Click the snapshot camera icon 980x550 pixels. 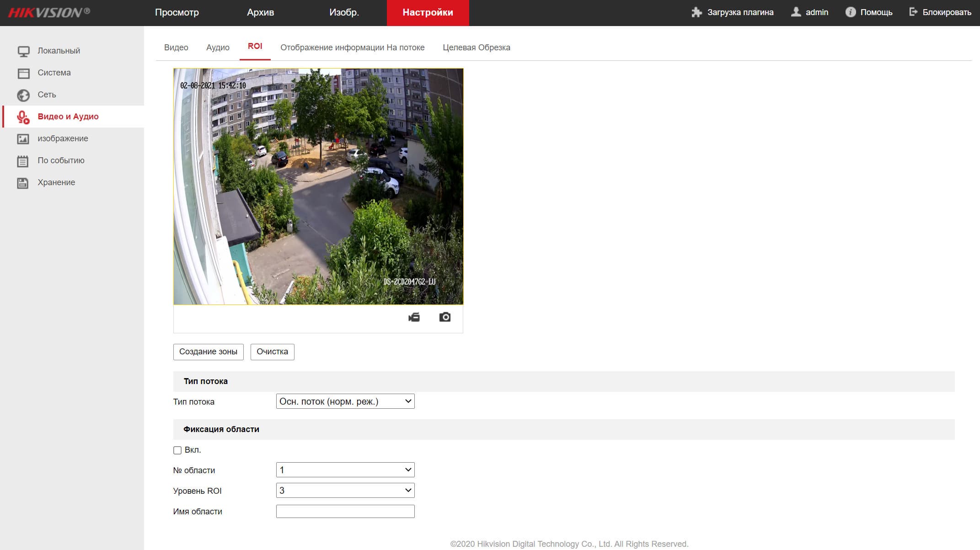coord(444,317)
